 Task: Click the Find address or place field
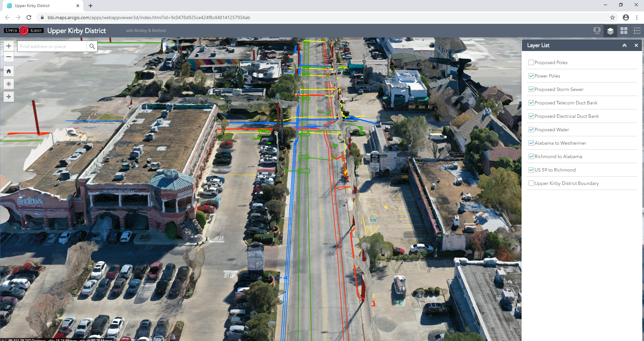[52, 46]
